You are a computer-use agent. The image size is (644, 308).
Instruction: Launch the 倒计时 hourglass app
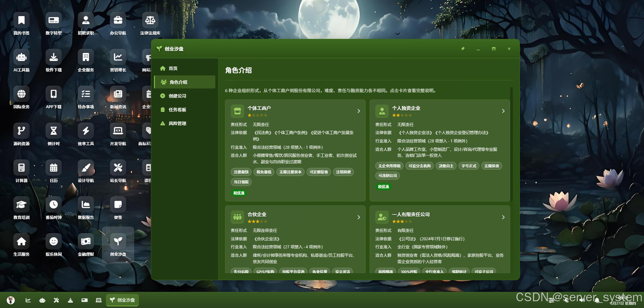(x=54, y=134)
